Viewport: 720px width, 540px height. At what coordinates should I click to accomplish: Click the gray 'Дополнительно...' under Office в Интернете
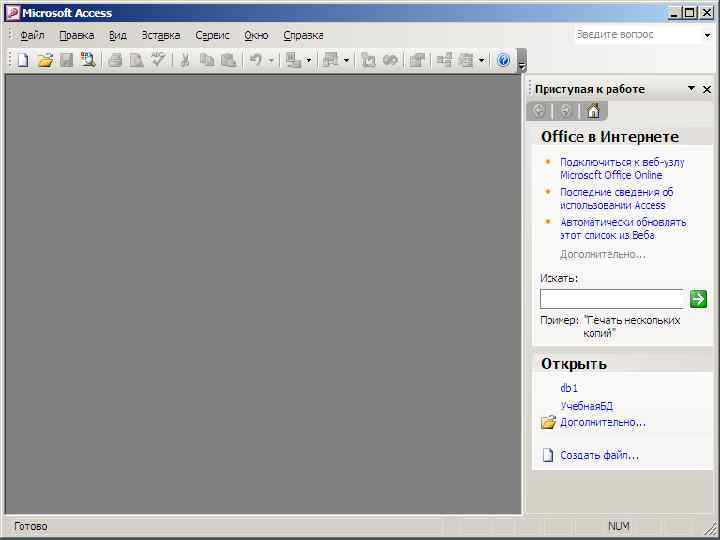coord(602,254)
